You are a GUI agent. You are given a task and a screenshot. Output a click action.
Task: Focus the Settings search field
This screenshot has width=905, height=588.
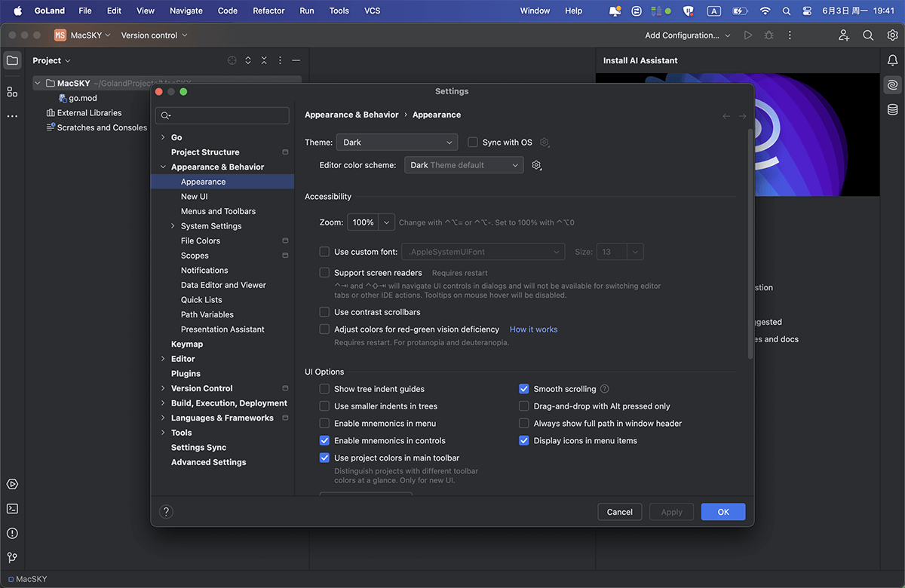[222, 115]
